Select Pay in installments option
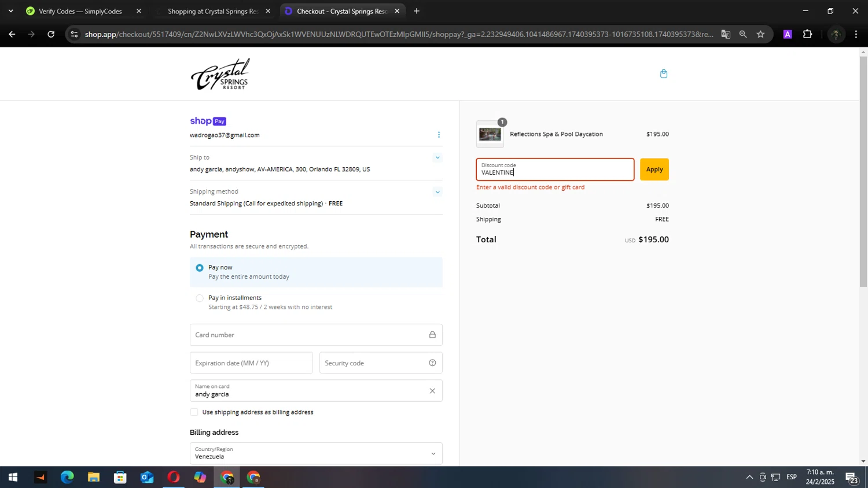Screen dimensions: 868x488 (316, 302)
